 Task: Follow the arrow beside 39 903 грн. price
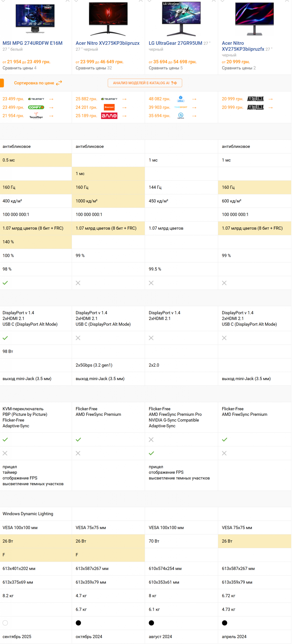pos(195,107)
